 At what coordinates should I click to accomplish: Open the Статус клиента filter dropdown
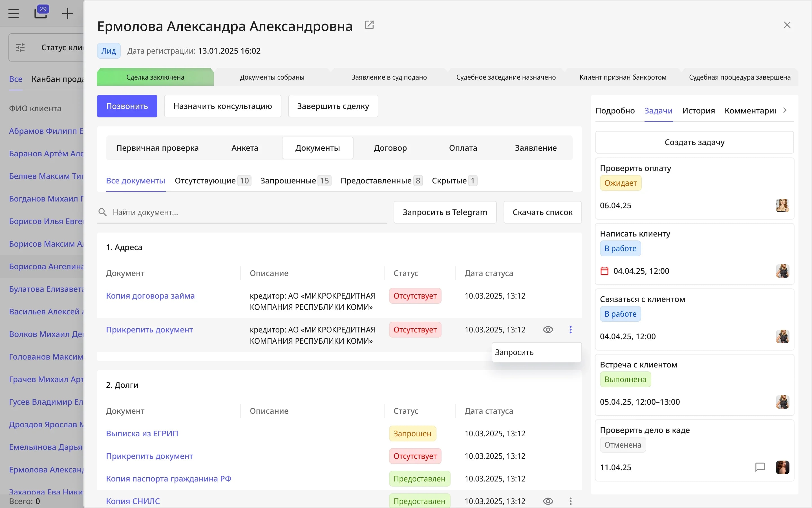[46, 47]
